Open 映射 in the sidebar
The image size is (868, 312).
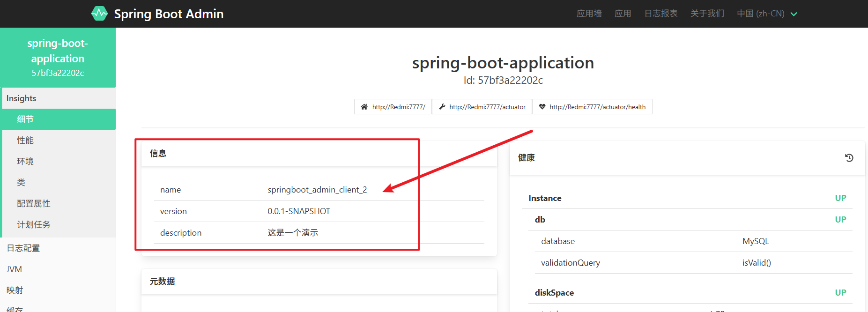coord(58,290)
